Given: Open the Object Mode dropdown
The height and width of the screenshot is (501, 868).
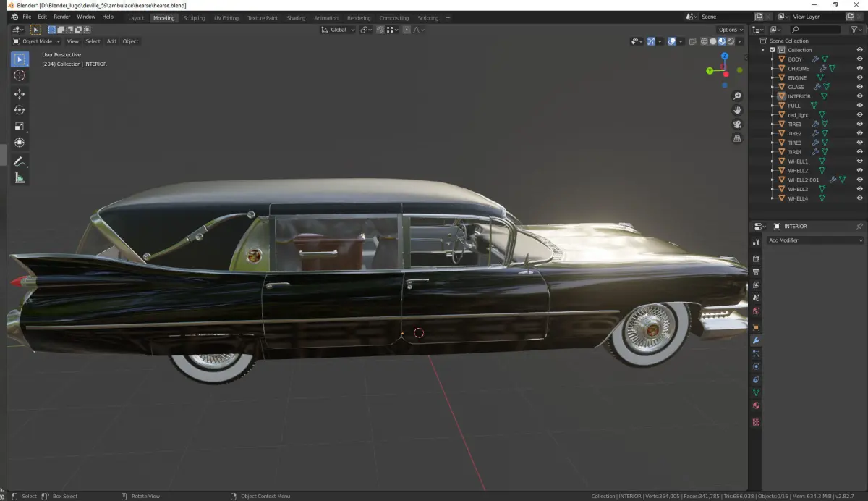Looking at the screenshot, I should [36, 41].
